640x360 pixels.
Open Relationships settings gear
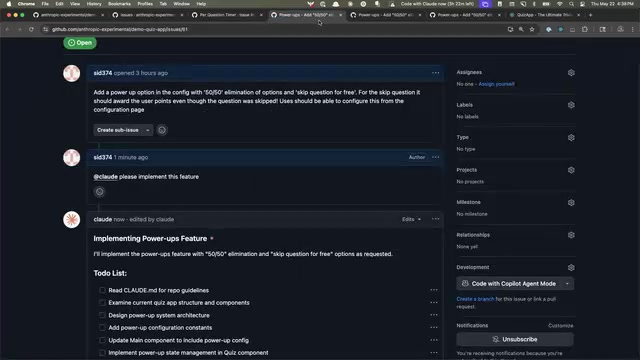click(571, 235)
